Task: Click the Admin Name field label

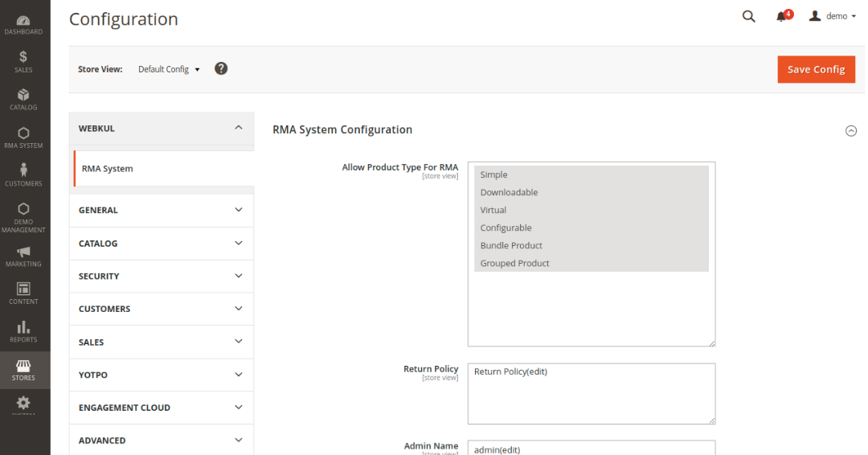Action: (x=431, y=445)
